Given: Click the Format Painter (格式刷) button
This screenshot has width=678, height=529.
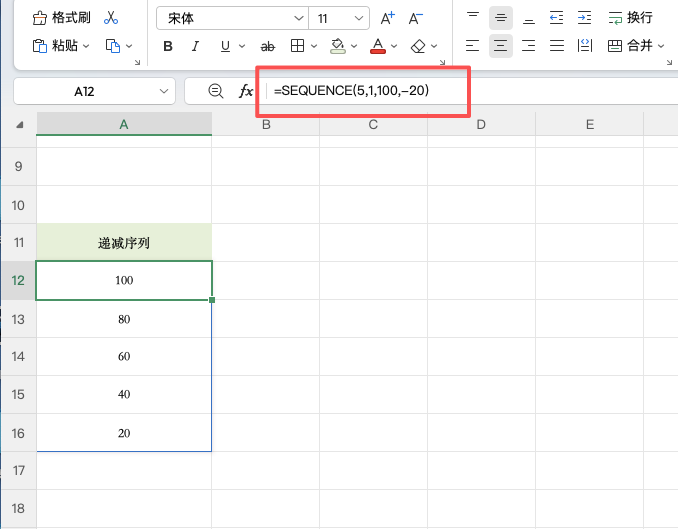Looking at the screenshot, I should pos(61,18).
